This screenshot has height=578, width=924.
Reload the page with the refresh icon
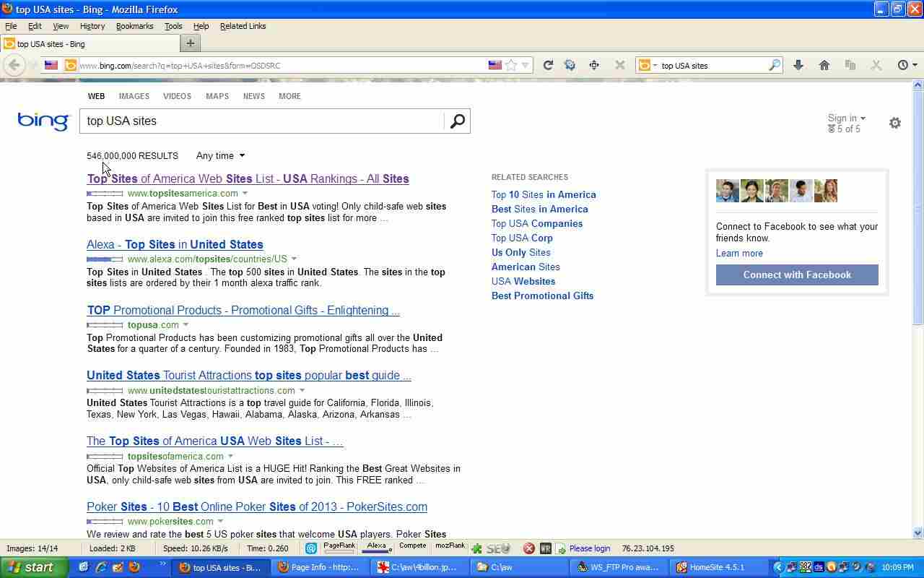pyautogui.click(x=548, y=65)
